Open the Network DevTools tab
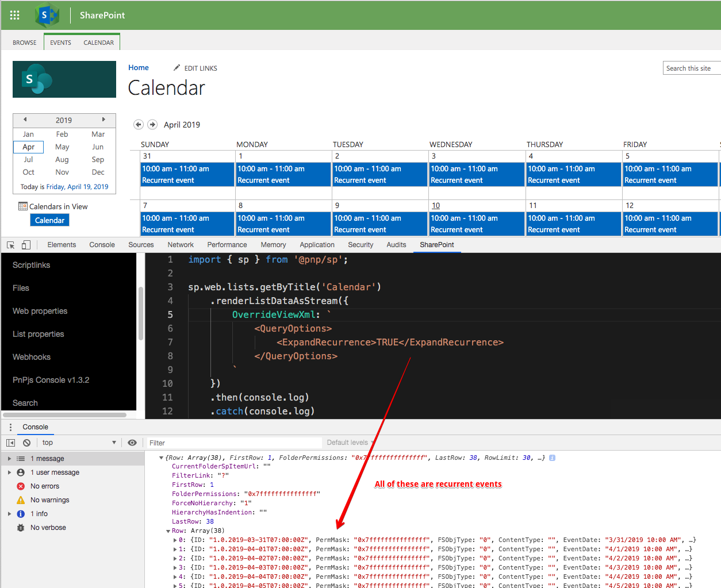Viewport: 721px width, 588px height. coord(181,245)
